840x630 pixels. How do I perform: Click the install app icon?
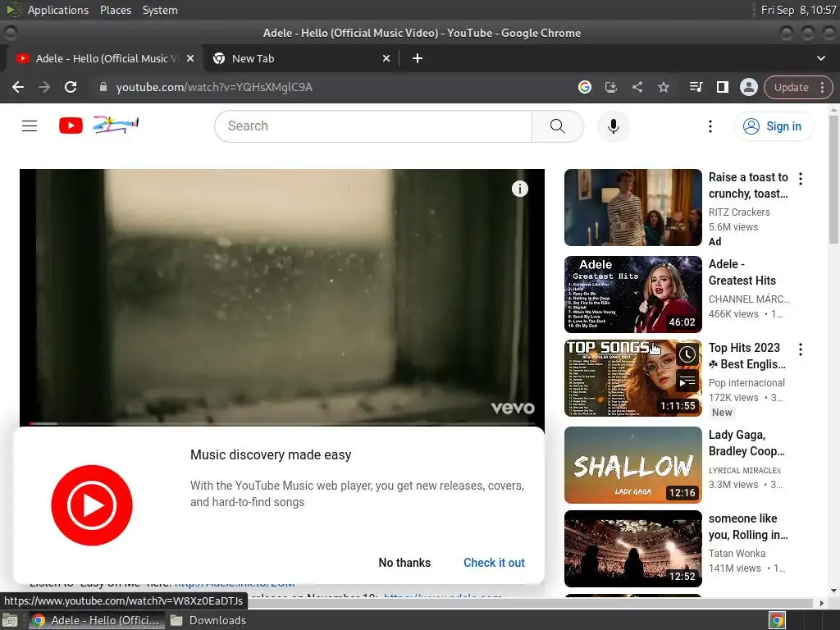coord(610,87)
